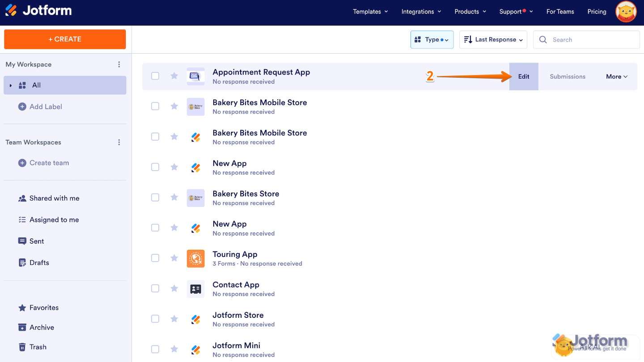Click the Jotform logo in header
This screenshot has height=362, width=644.
pos(38,11)
